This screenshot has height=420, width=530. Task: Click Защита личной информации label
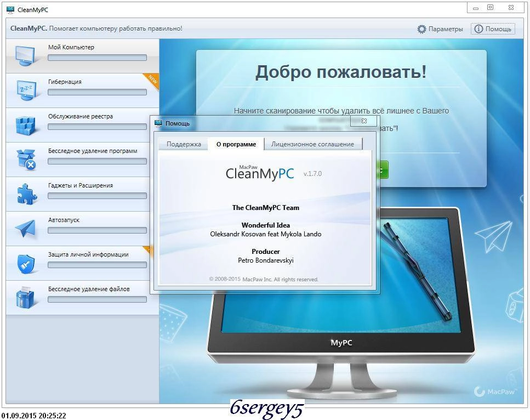[x=88, y=254]
